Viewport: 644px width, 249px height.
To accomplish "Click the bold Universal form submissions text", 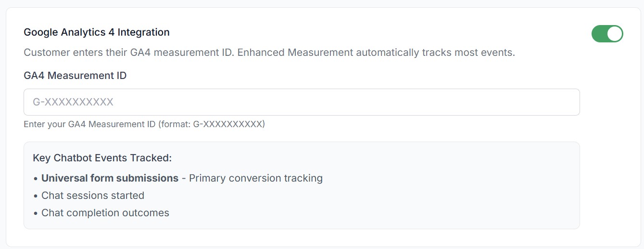I will point(110,178).
